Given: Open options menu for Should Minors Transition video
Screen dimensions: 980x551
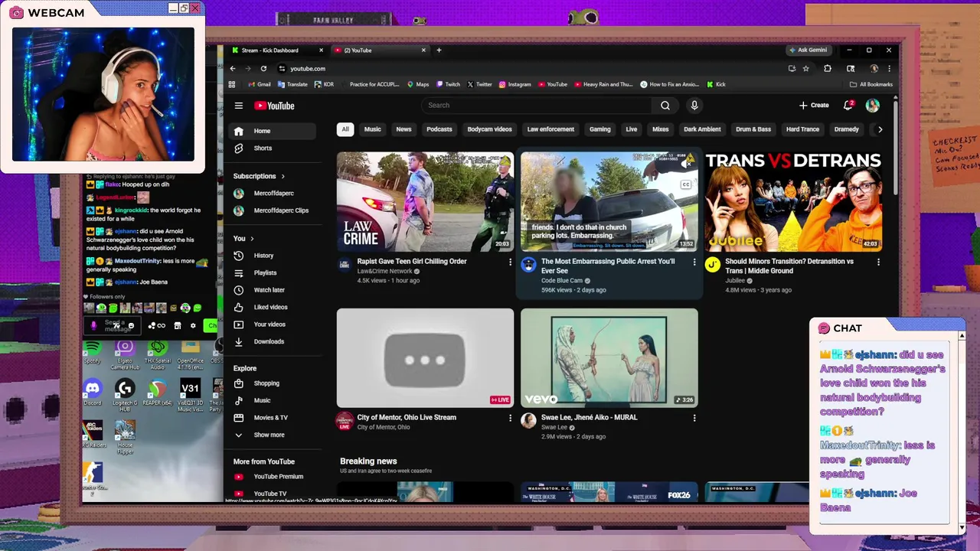Looking at the screenshot, I should click(878, 262).
